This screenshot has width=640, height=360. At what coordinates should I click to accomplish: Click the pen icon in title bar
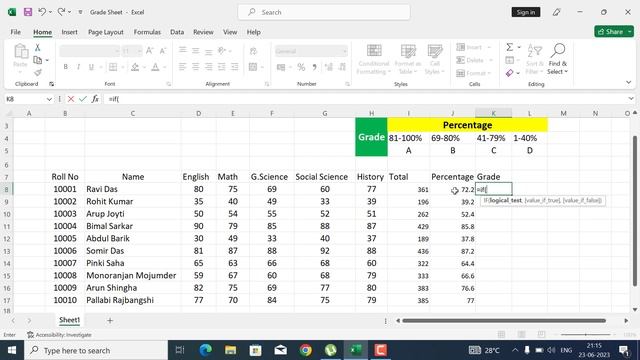tap(556, 12)
